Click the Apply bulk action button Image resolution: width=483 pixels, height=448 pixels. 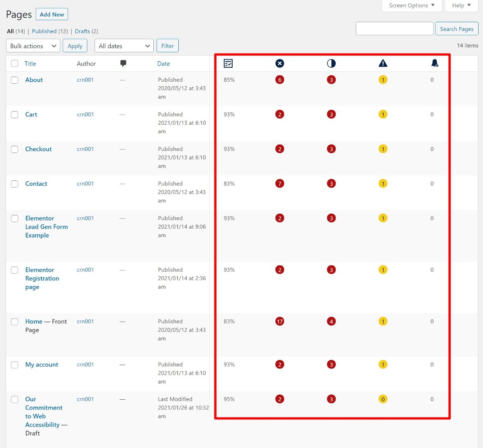point(75,46)
